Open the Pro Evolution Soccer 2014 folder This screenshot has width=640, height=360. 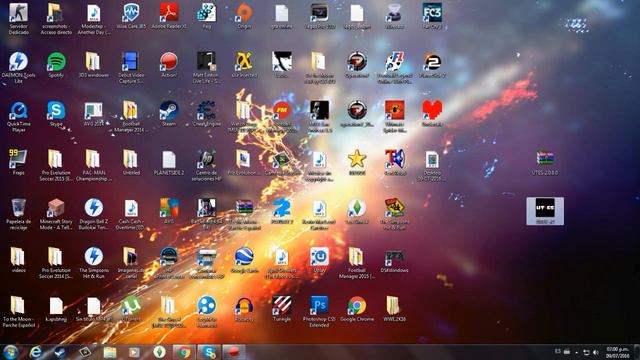(x=56, y=263)
